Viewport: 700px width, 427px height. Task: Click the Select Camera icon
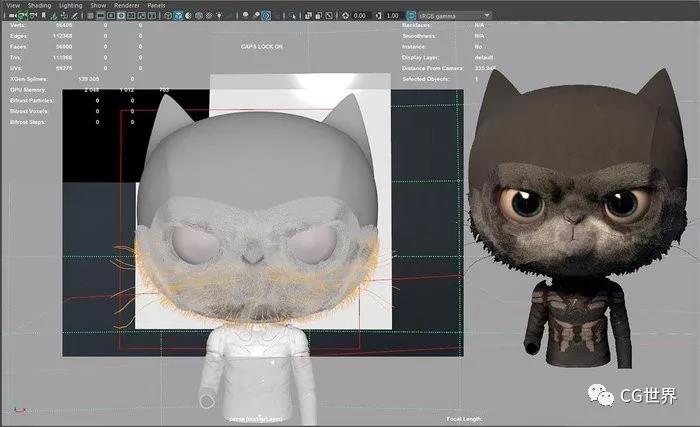12,16
